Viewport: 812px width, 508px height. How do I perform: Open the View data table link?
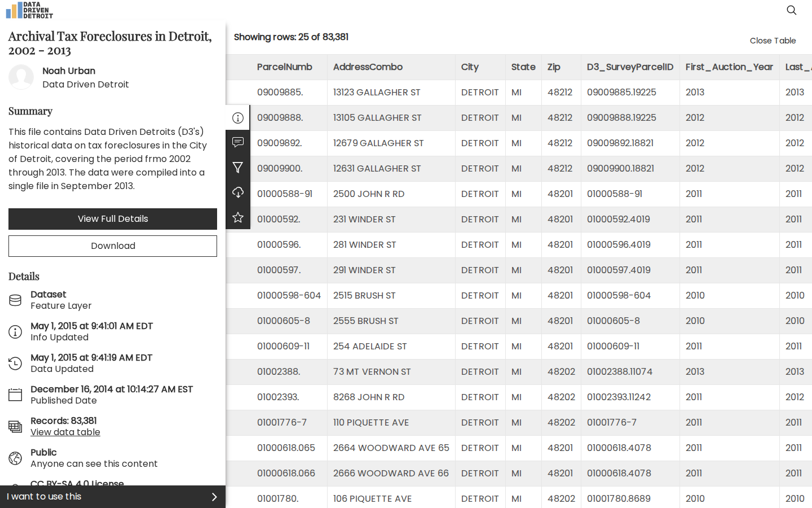click(65, 432)
